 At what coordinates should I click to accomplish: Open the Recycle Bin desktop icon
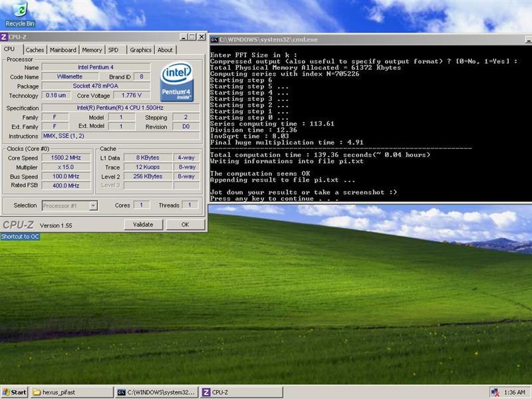point(20,14)
